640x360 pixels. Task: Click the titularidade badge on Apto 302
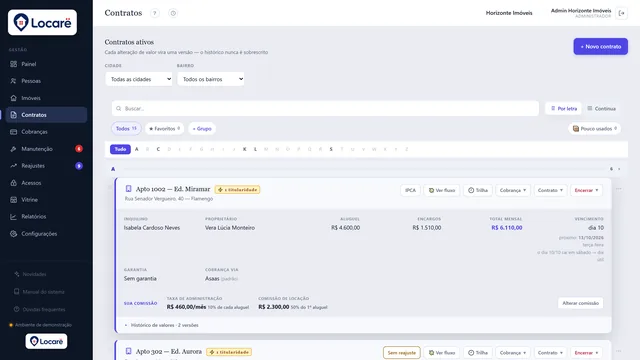click(x=229, y=352)
